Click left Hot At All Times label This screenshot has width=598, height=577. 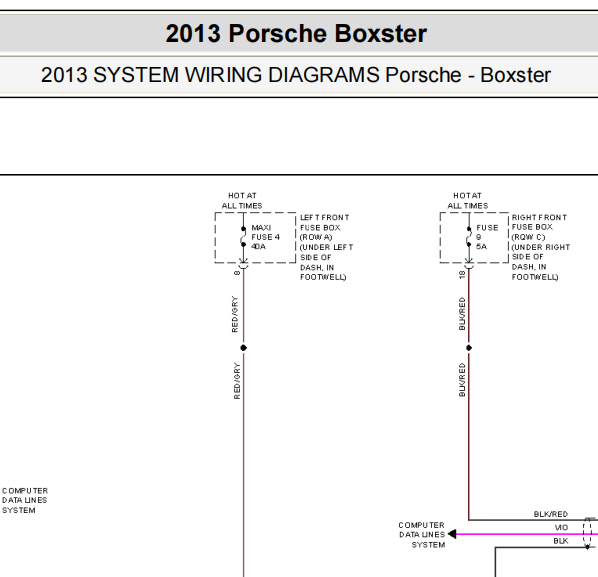coord(242,201)
